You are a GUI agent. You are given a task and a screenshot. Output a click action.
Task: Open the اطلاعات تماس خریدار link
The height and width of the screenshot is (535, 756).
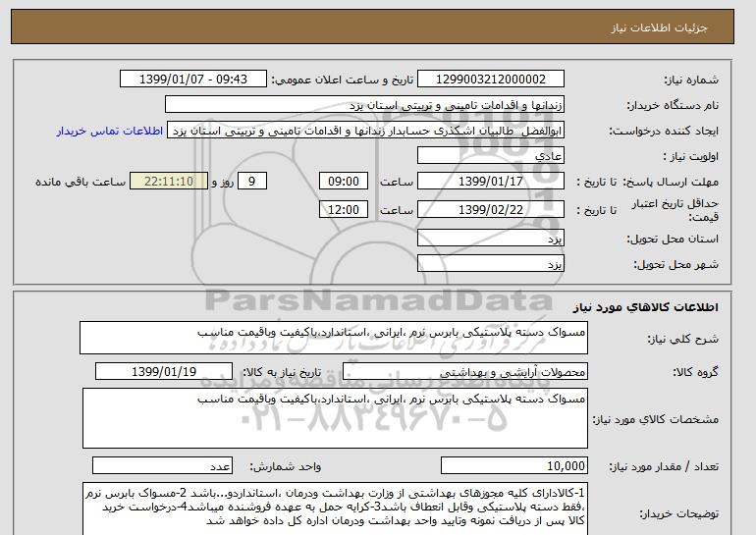[x=109, y=132]
